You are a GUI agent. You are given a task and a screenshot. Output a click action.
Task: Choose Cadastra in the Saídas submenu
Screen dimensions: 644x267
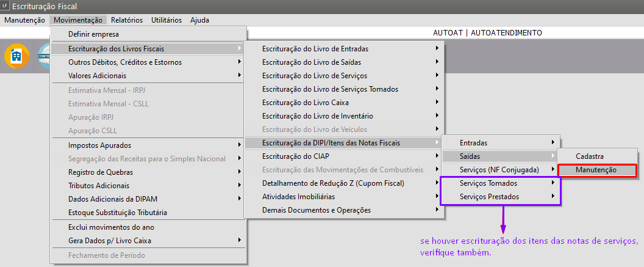click(x=589, y=156)
